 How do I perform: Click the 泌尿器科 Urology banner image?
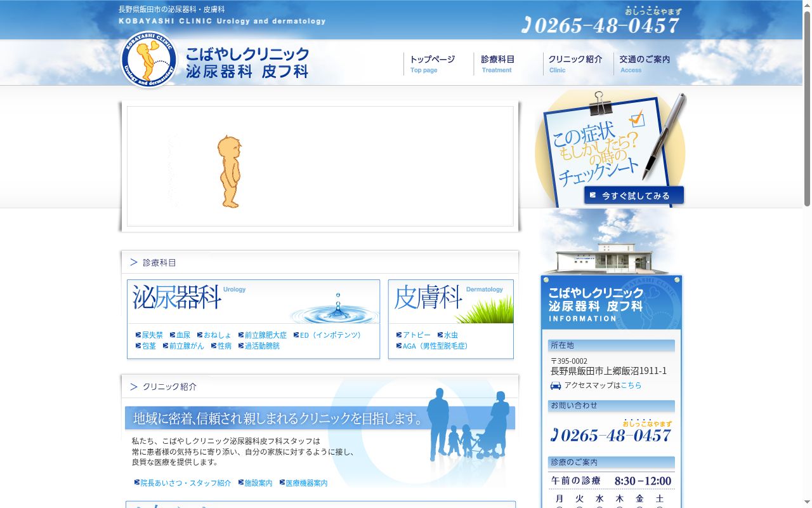click(253, 302)
